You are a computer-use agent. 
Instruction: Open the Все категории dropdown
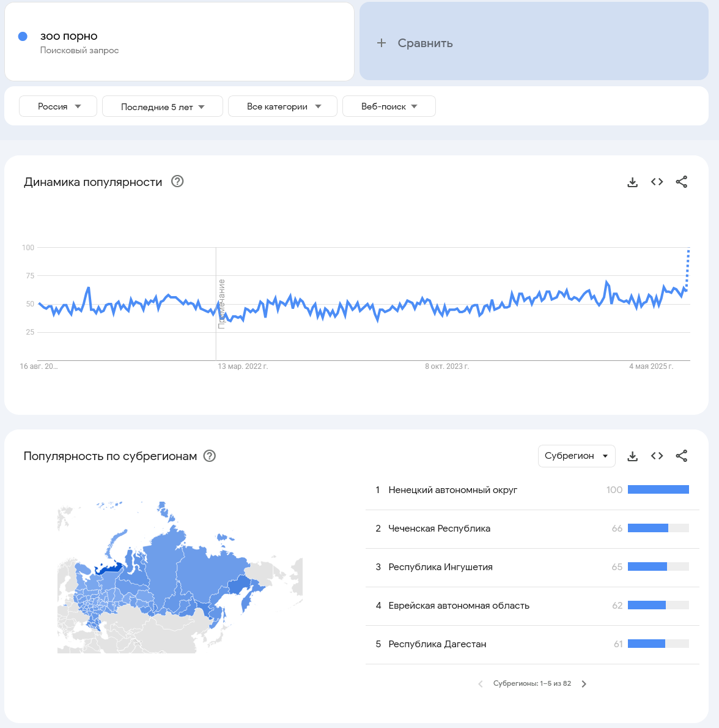pyautogui.click(x=282, y=106)
